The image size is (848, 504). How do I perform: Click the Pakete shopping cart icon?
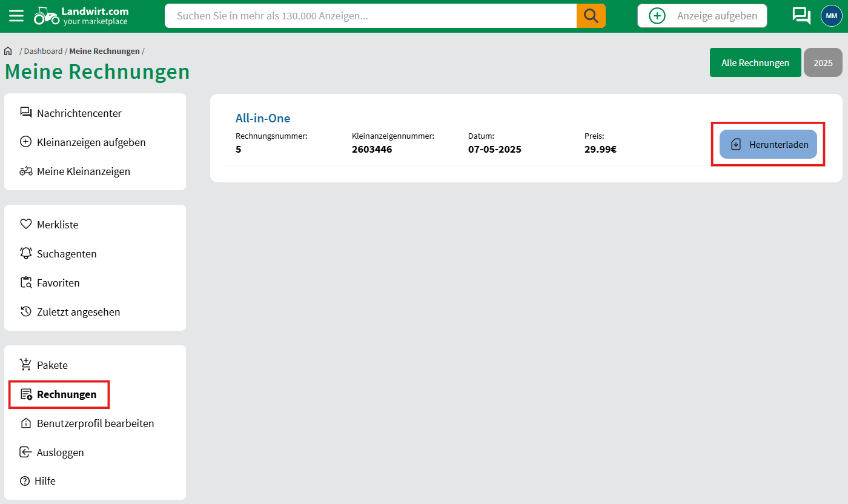coord(25,365)
